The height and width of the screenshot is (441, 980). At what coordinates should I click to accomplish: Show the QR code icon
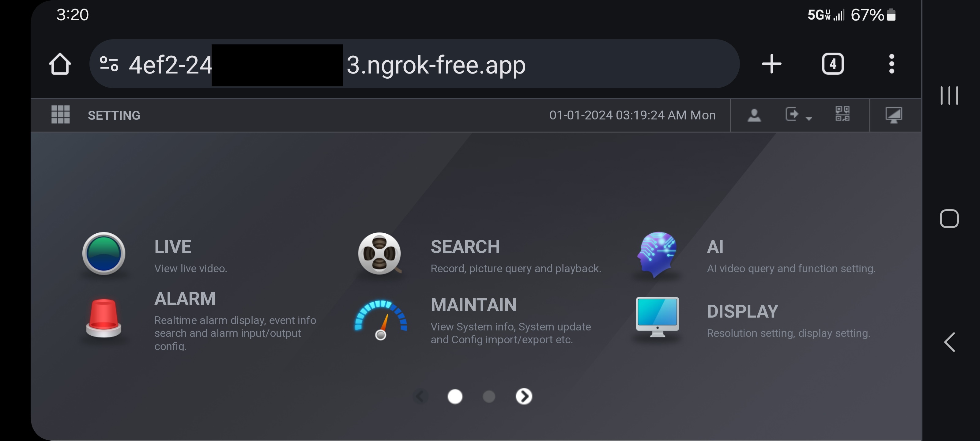point(842,114)
